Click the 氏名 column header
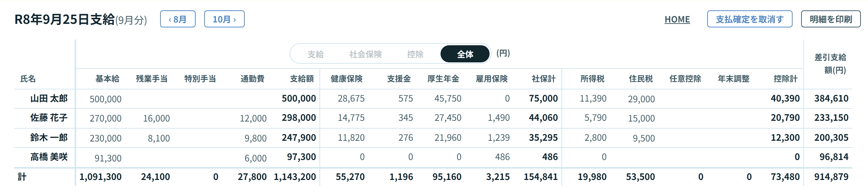 tap(28, 79)
